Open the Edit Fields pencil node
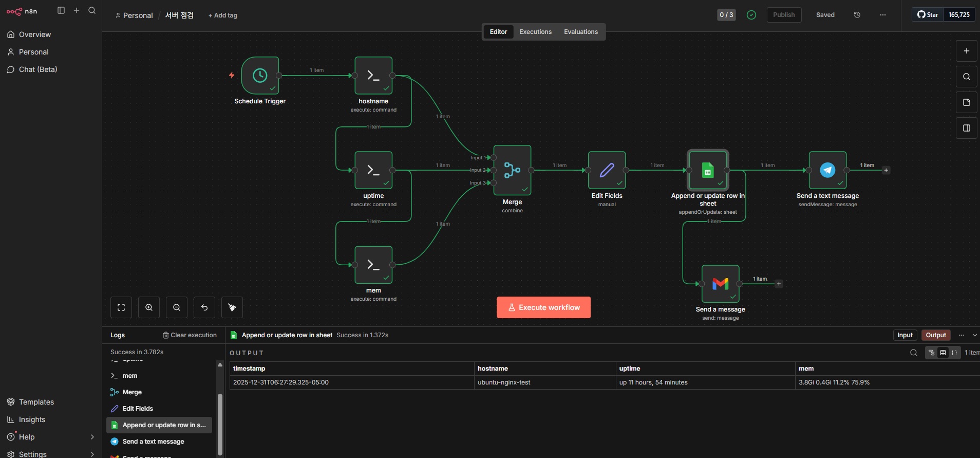Viewport: 980px width, 458px height. click(607, 170)
